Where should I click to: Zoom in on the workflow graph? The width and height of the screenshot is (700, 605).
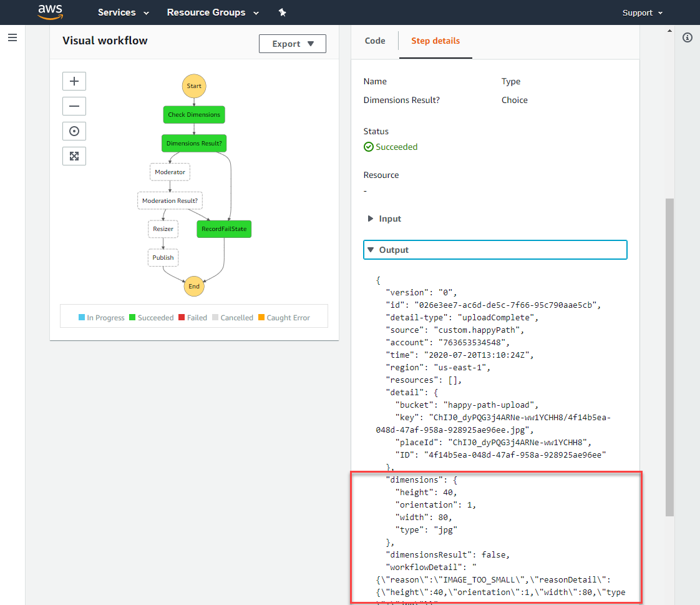(x=74, y=81)
